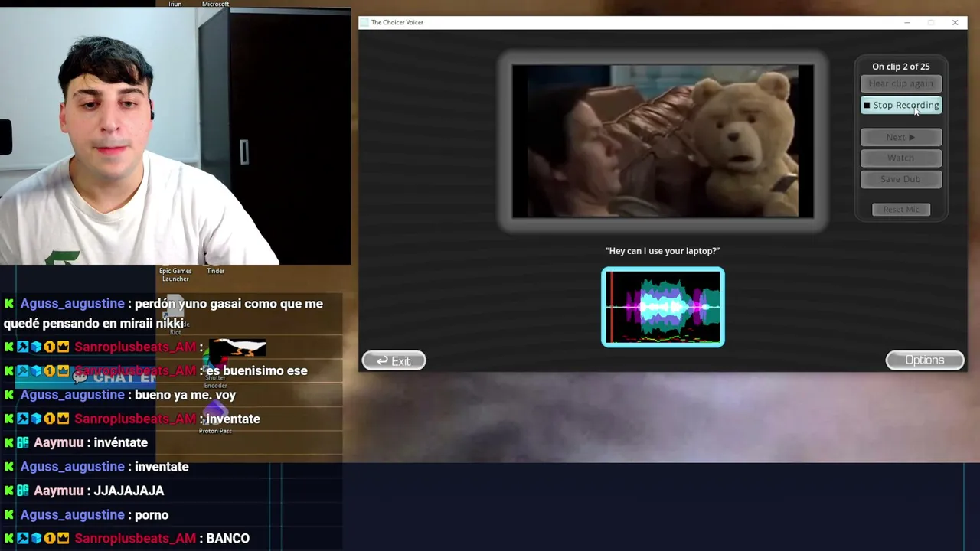The image size is (980, 551).
Task: Click the Hear clip again button
Action: pos(901,83)
